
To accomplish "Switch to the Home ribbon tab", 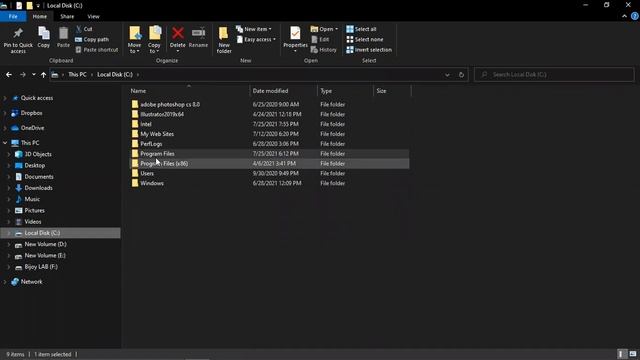I will coord(40,16).
